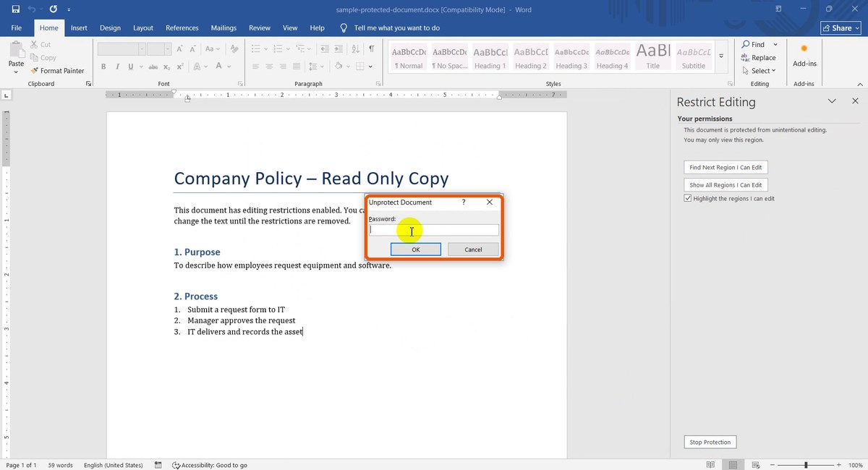Screen dimensions: 868x470
Task: Click the zoom in plus button
Action: pyautogui.click(x=838, y=465)
